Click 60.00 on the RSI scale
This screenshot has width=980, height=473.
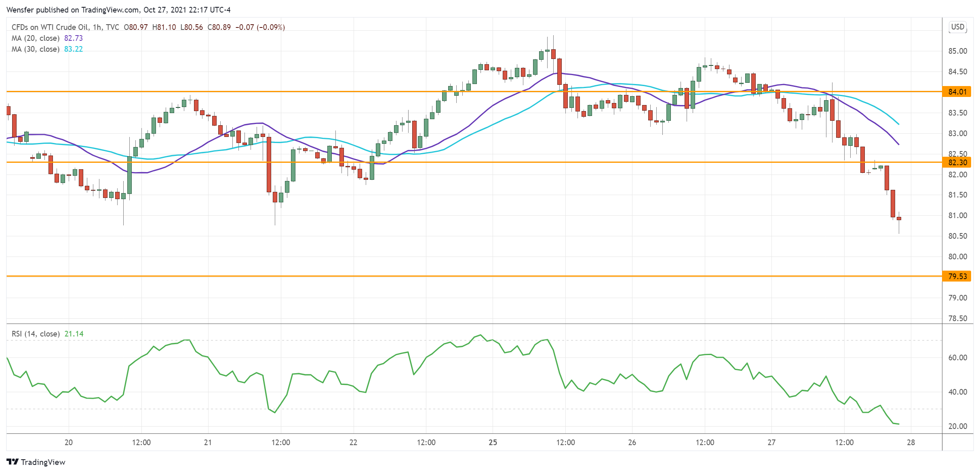click(957, 357)
